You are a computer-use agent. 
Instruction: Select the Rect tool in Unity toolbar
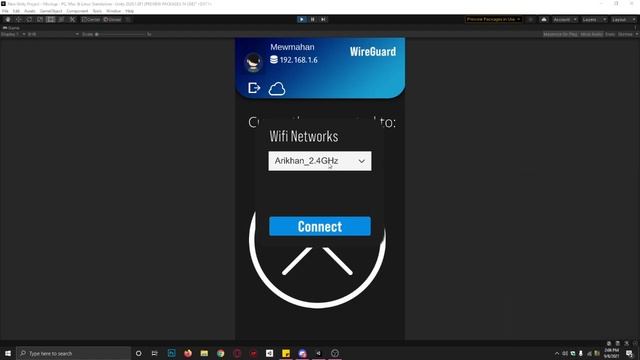point(51,20)
